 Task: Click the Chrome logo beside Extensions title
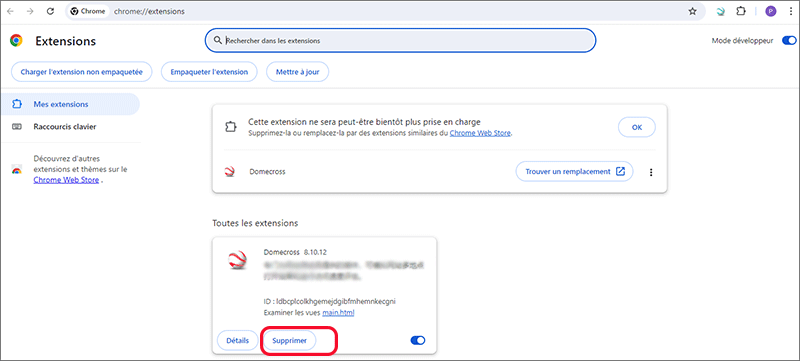(x=16, y=41)
